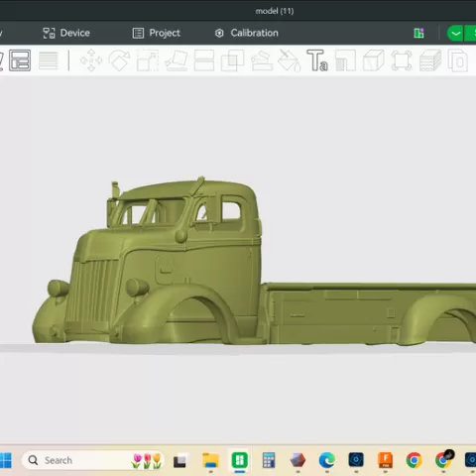
Task: Select the paint bucket Color Painting tool
Action: [290, 60]
